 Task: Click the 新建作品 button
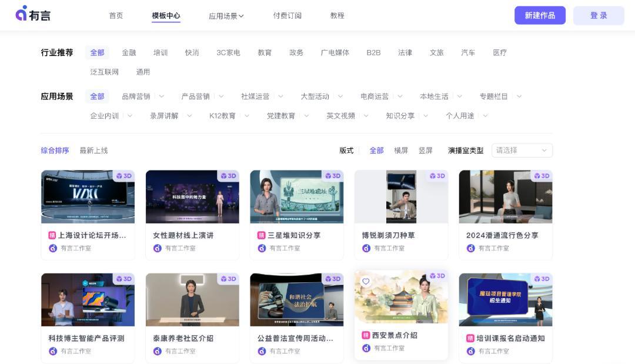(540, 15)
